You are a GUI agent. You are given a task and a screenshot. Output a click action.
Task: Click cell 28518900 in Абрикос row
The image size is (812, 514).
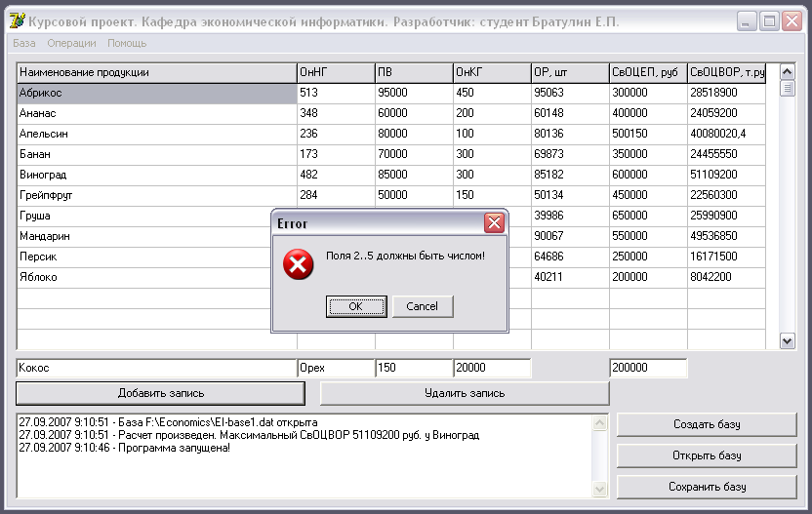click(x=726, y=94)
